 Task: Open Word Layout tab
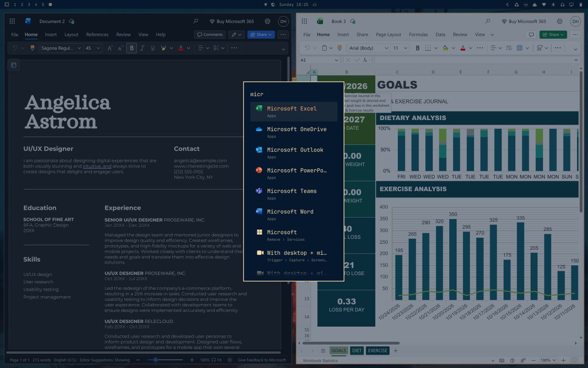72,35
